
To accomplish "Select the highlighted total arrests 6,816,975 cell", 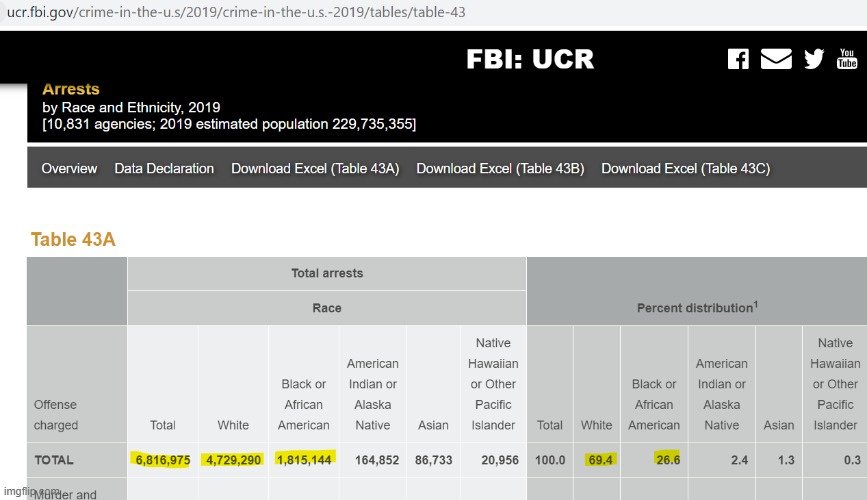I will 163,459.
